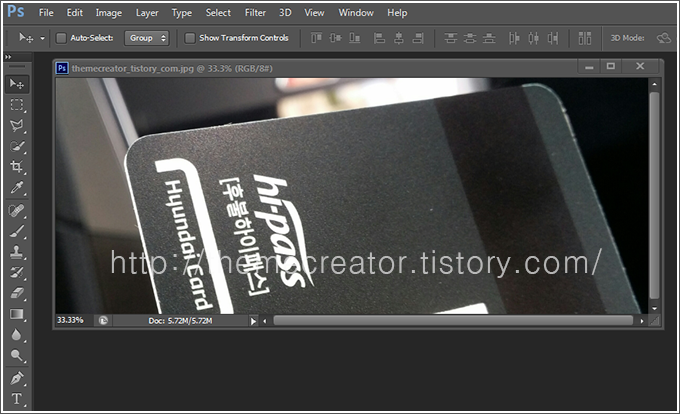Select the Blur tool
Viewport: 680px width, 414px height.
coord(17,335)
